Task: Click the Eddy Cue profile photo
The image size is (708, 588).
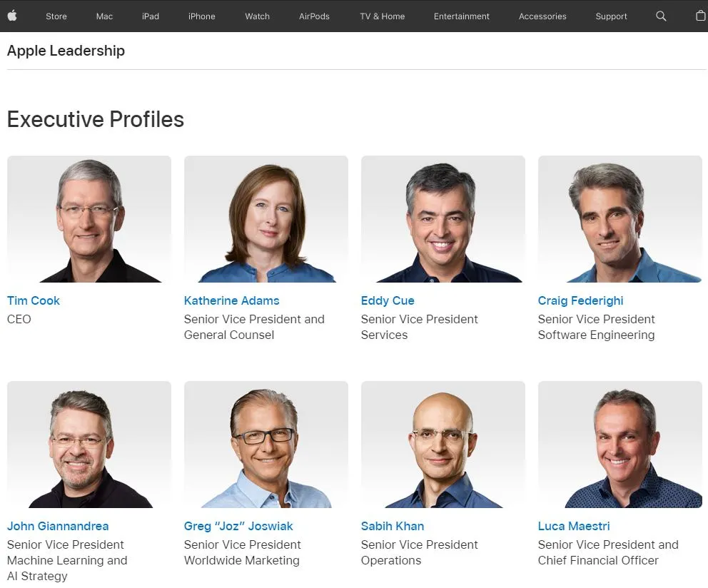Action: (x=443, y=219)
